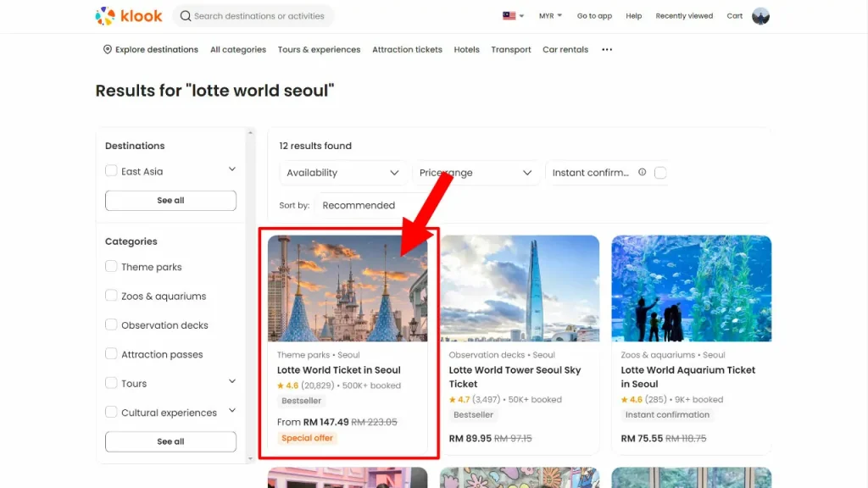
Task: Open the more options ellipsis menu
Action: click(607, 50)
